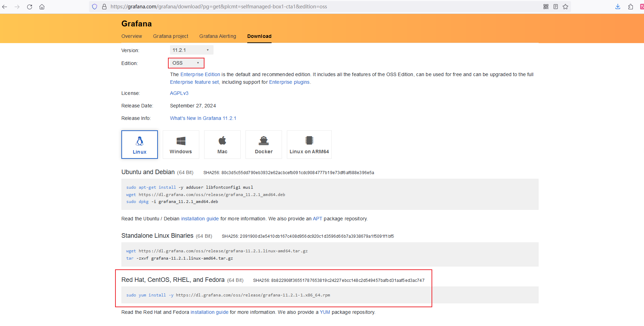Follow What's New In Grafana 11.2.1 link

tap(203, 118)
